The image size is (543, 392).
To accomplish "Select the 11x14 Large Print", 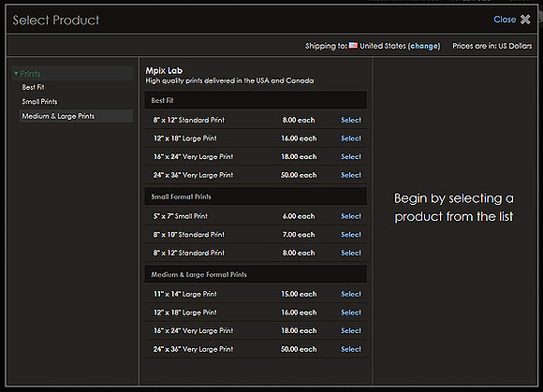I will [351, 294].
